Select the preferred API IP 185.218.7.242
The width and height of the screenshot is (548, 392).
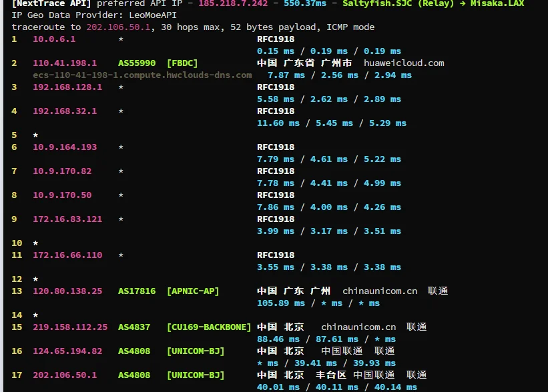click(x=233, y=3)
